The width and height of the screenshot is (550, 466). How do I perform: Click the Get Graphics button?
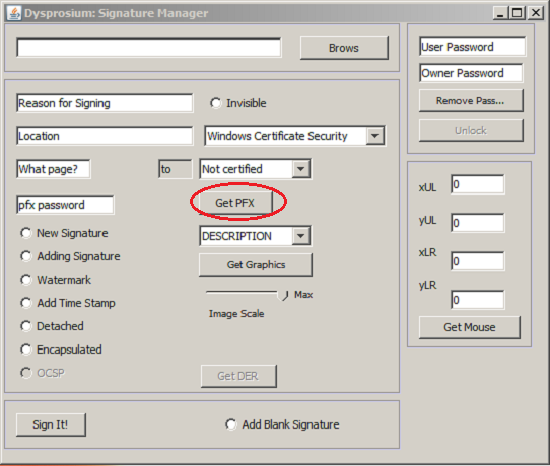[256, 265]
